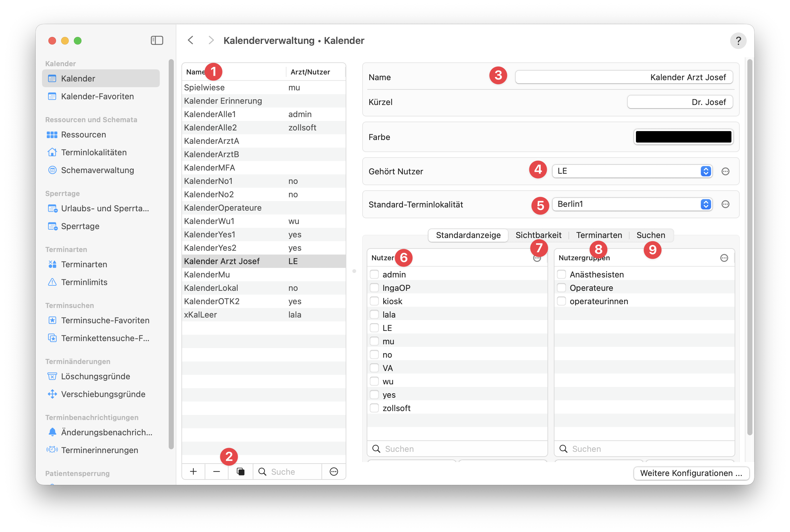The width and height of the screenshot is (790, 532).
Task: Open Terminlokalitäten in the sidebar
Action: click(x=94, y=152)
